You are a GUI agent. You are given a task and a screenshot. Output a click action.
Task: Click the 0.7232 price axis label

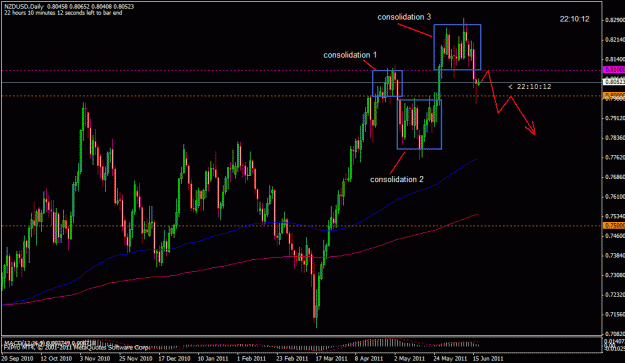[x=615, y=294]
